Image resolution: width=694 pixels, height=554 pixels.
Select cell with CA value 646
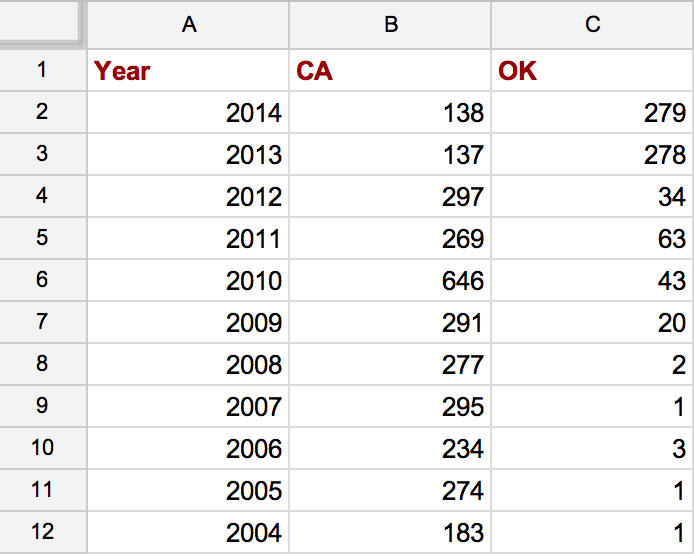pos(390,280)
